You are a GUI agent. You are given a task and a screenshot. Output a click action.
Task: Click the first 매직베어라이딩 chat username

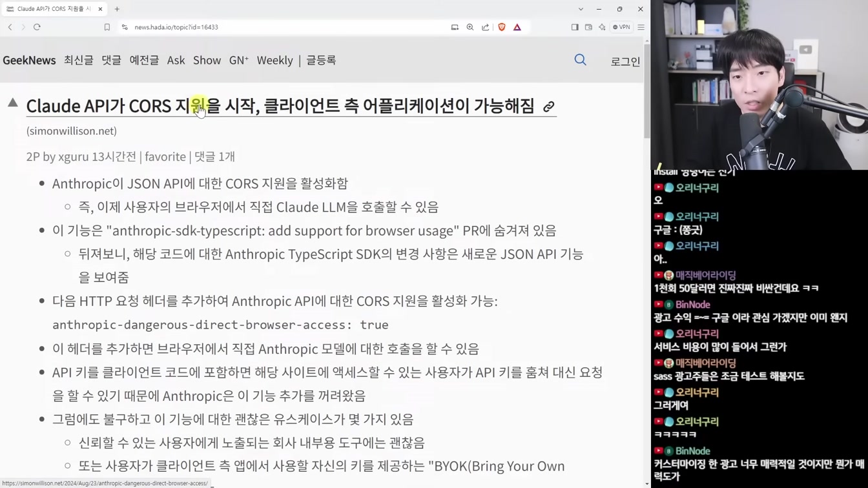point(705,276)
